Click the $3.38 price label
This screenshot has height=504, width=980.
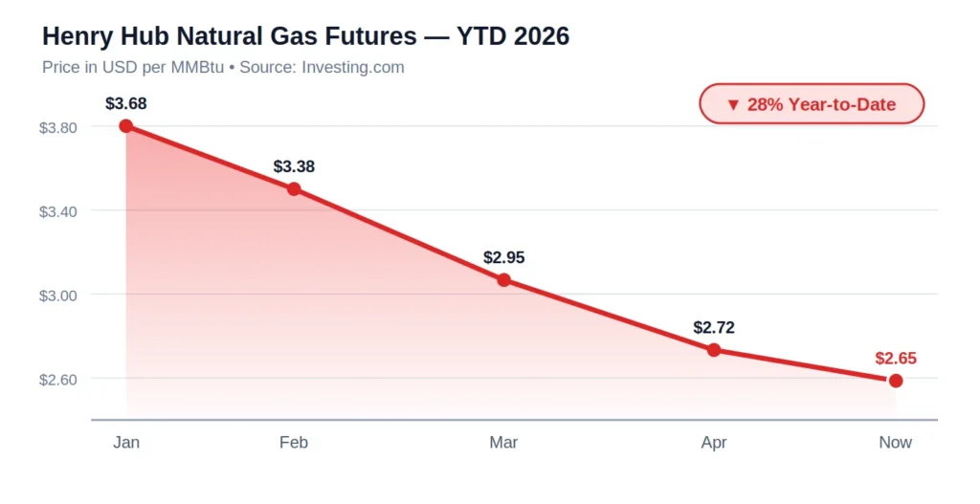click(294, 166)
